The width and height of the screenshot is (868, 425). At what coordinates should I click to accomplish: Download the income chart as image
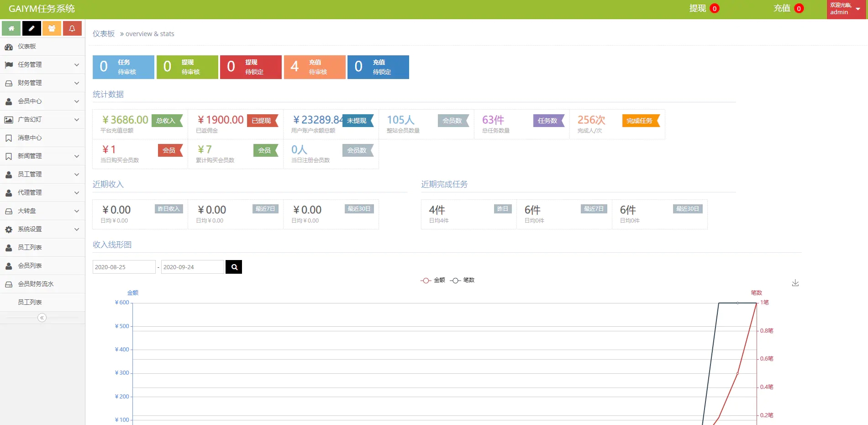tap(795, 283)
